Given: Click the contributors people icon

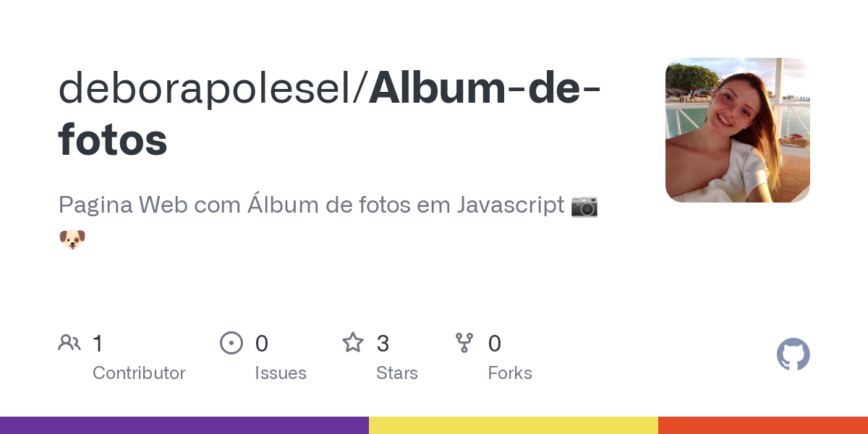Looking at the screenshot, I should coord(69,343).
